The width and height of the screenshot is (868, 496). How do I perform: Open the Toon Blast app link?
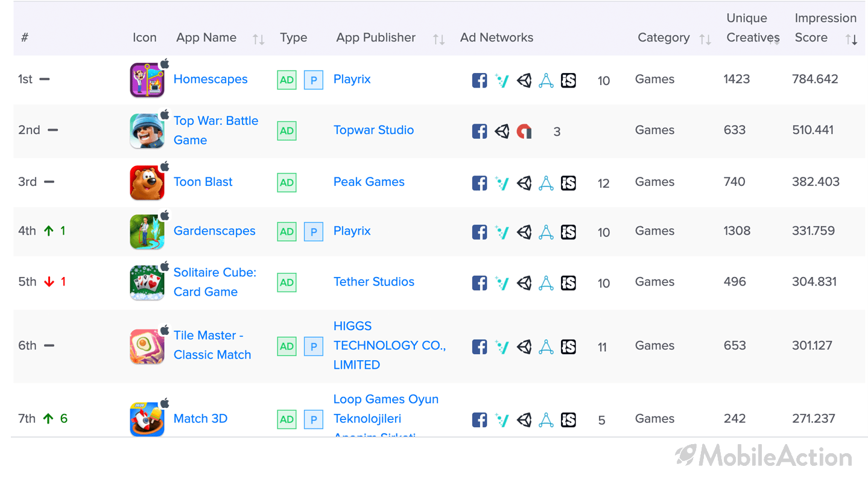[203, 182]
